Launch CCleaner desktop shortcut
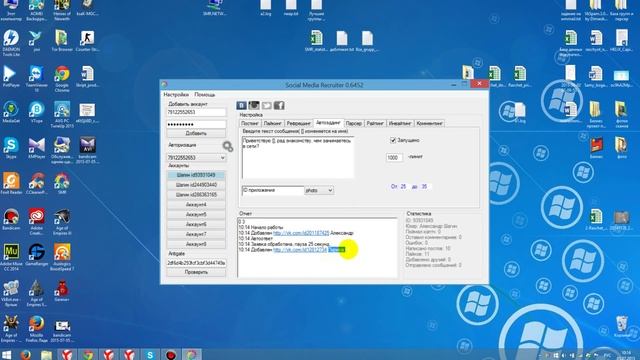640x360 pixels. click(x=36, y=184)
